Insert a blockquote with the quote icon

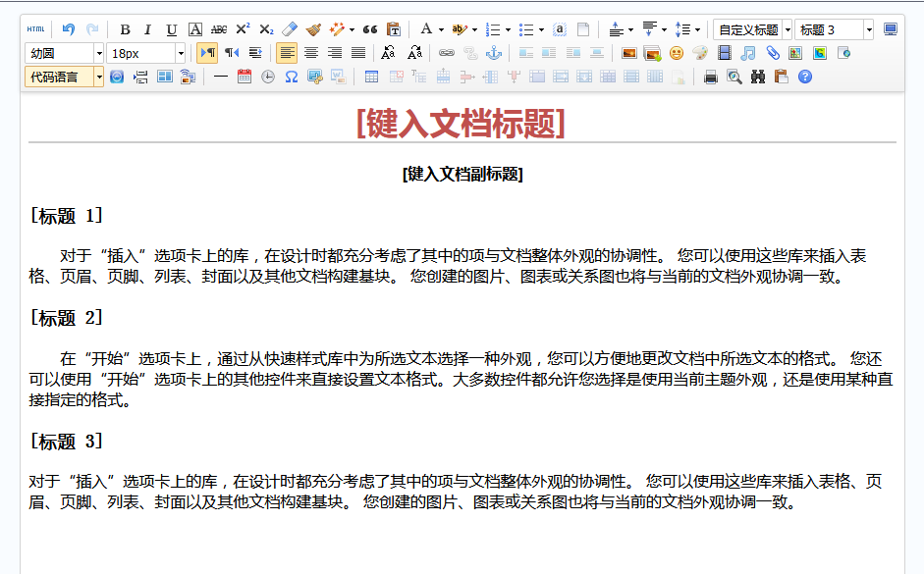pos(368,29)
